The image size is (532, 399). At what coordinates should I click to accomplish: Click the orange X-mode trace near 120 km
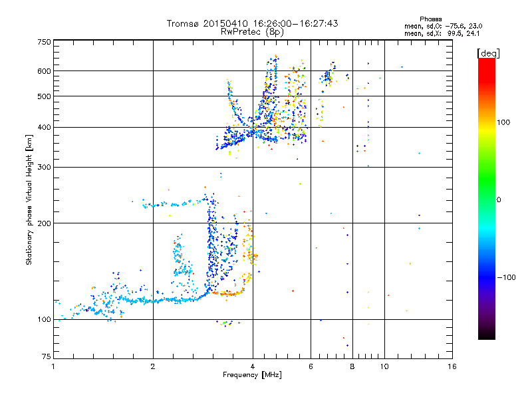(x=229, y=293)
